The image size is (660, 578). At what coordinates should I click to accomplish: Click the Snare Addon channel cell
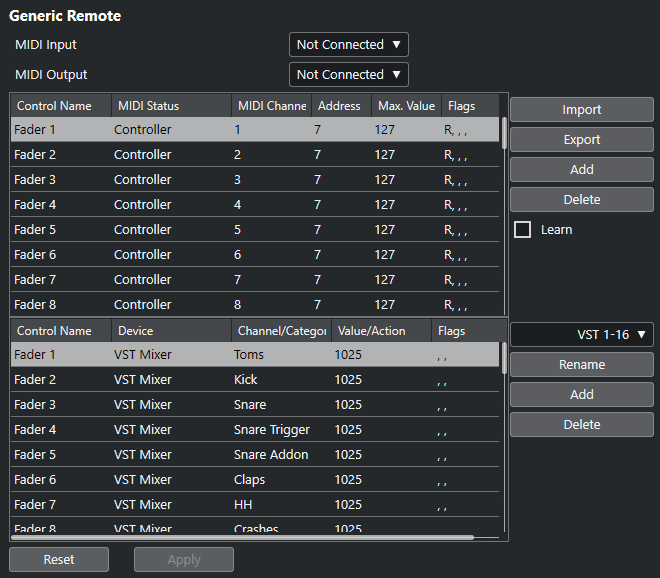tap(271, 455)
